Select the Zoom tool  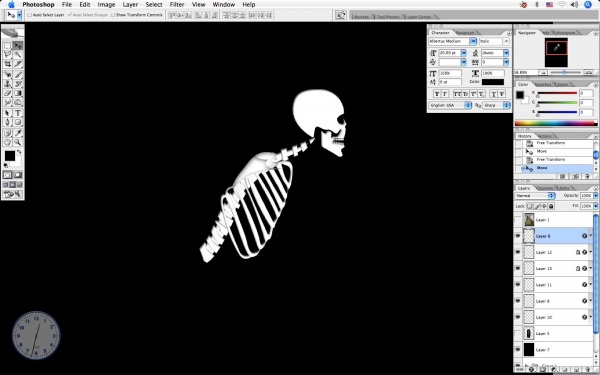point(18,142)
